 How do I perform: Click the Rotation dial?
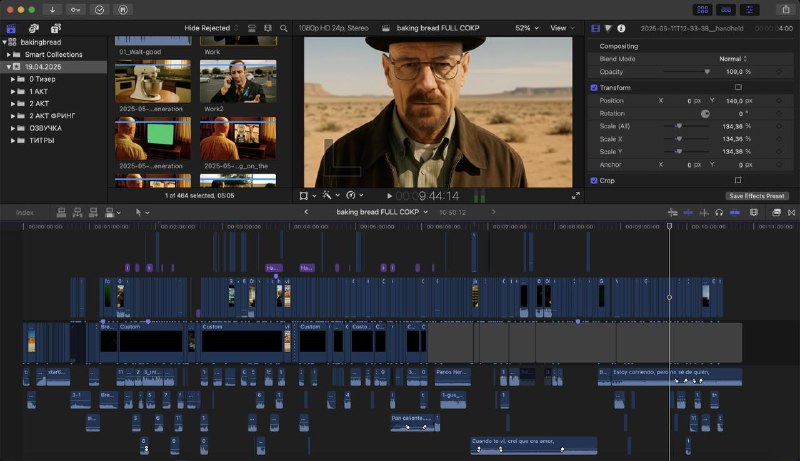coord(705,114)
